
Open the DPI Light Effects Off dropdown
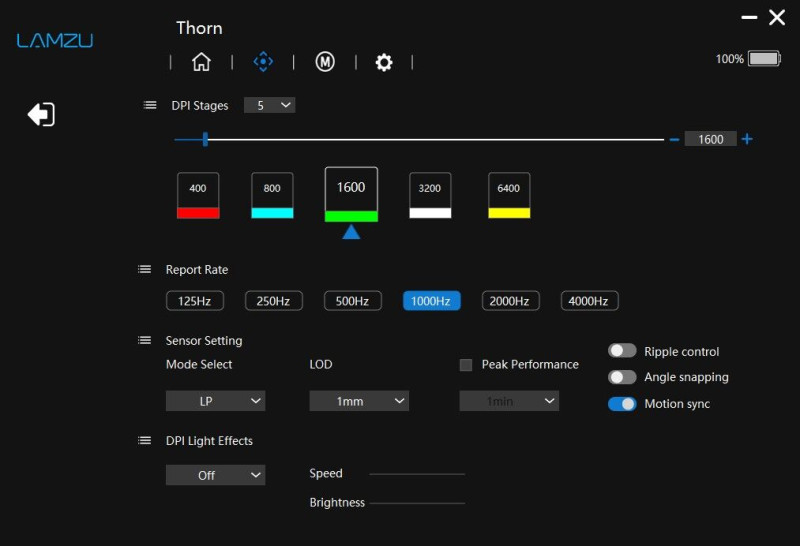[215, 475]
